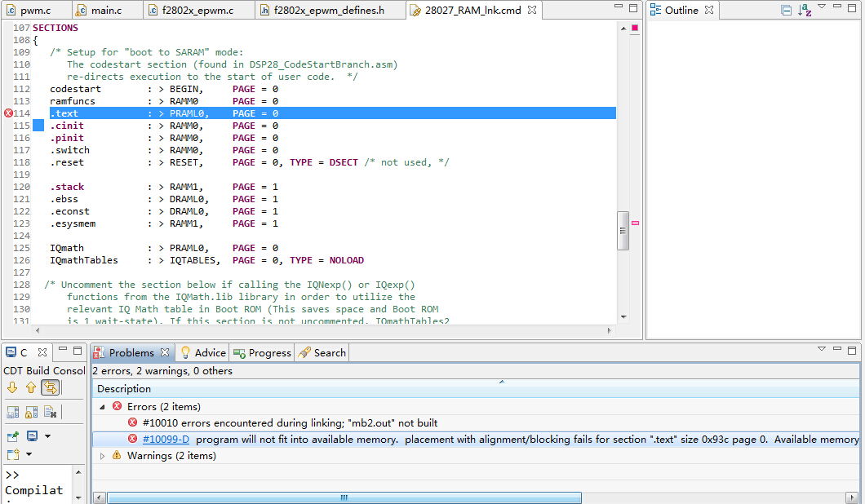This screenshot has width=865, height=504.
Task: Open the Outline view menu triangle
Action: coord(822,7)
